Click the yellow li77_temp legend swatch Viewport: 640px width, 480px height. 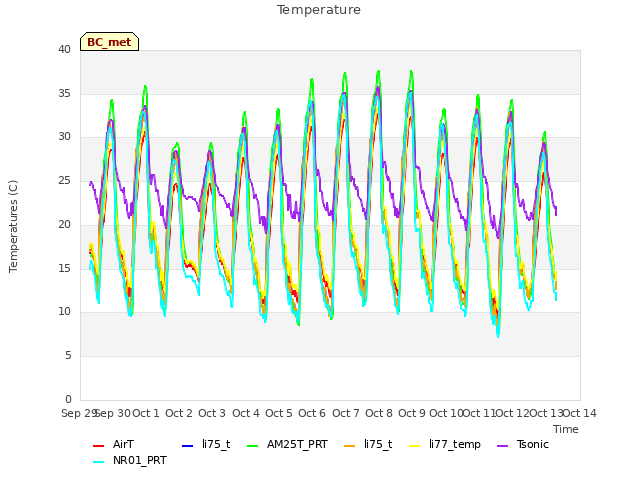(x=414, y=445)
